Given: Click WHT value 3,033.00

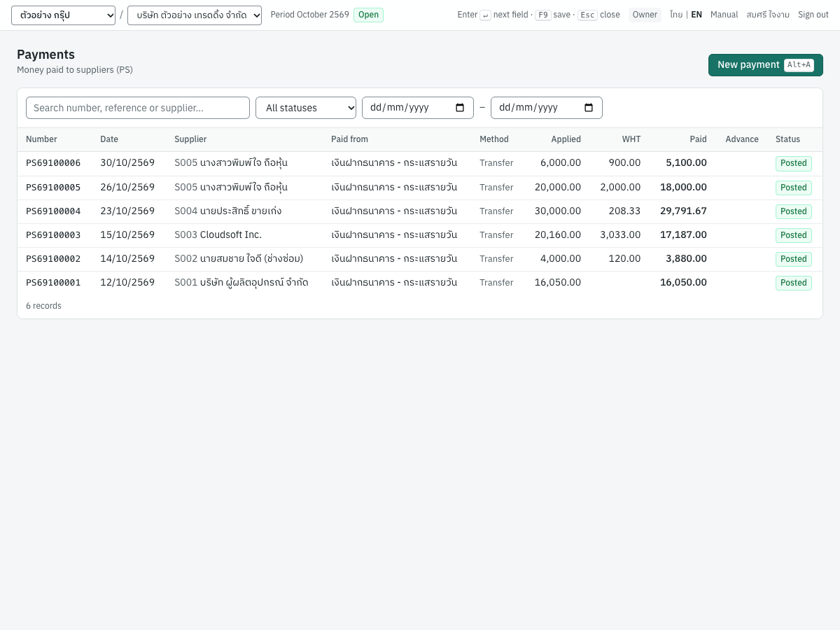Looking at the screenshot, I should (620, 234).
